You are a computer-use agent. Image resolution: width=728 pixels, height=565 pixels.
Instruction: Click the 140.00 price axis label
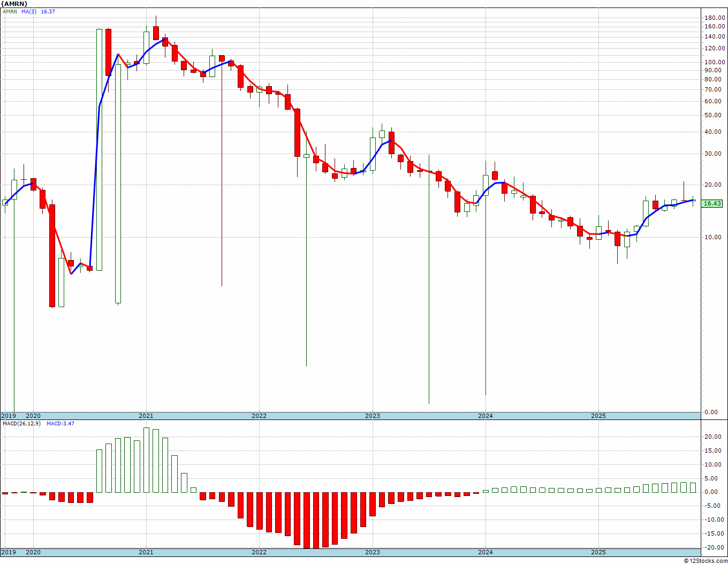pos(715,36)
